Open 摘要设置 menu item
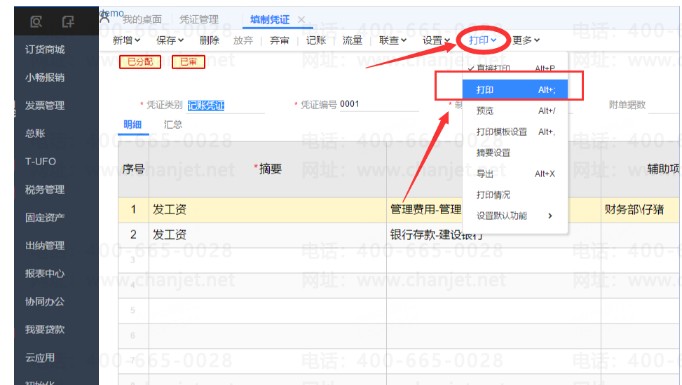This screenshot has width=682, height=385. tap(515, 153)
